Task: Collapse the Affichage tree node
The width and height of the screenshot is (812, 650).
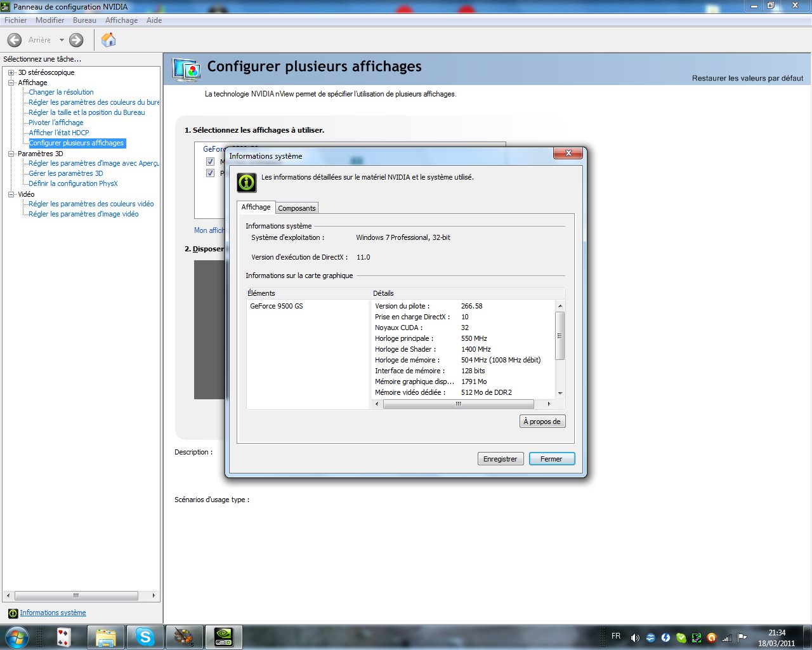Action: coord(11,83)
